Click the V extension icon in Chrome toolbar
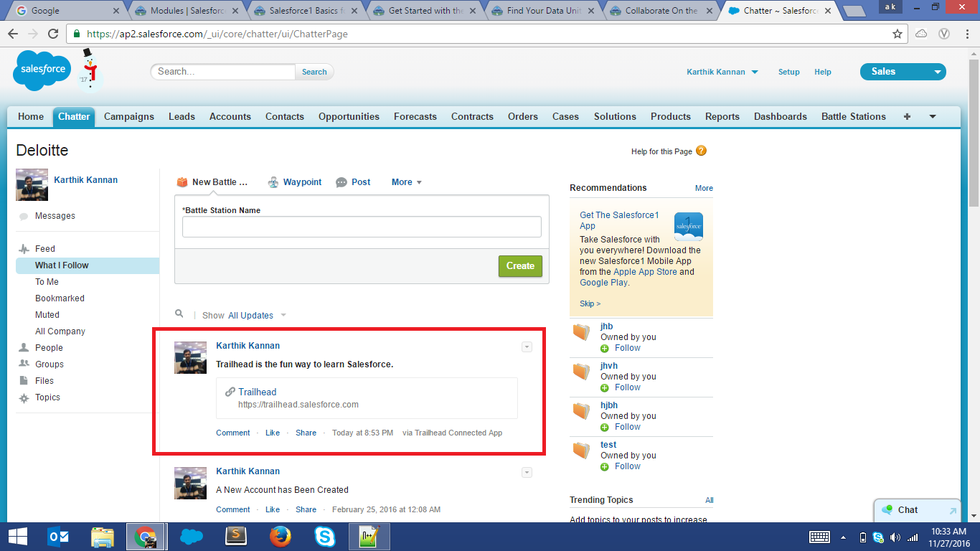Viewport: 980px width, 551px height. (x=945, y=34)
